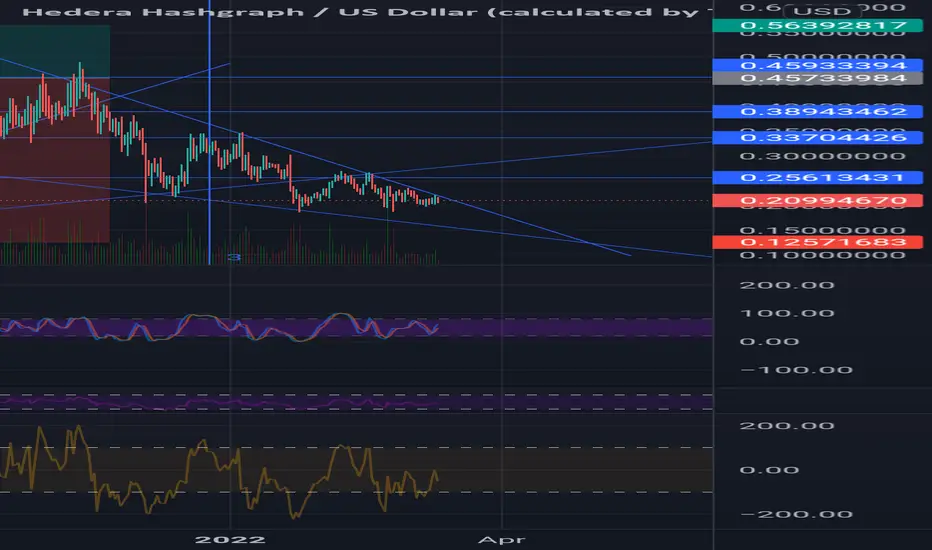
Task: Select the orange oscillator line in lowest pane
Action: 219,473
